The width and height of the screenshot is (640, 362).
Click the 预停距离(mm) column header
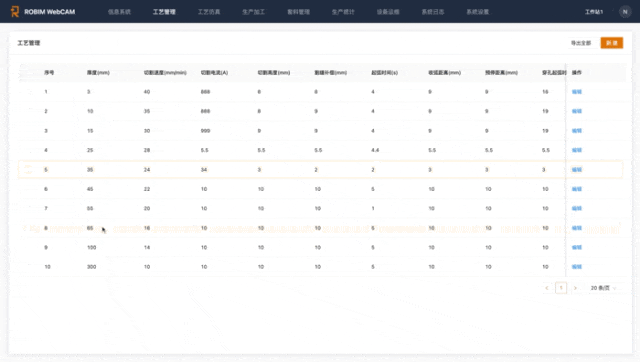coord(501,73)
